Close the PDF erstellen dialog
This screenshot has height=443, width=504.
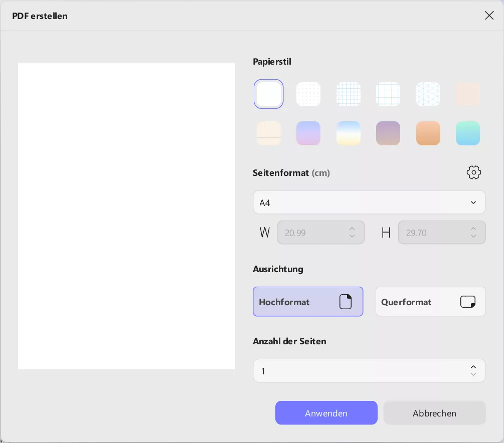pyautogui.click(x=489, y=16)
